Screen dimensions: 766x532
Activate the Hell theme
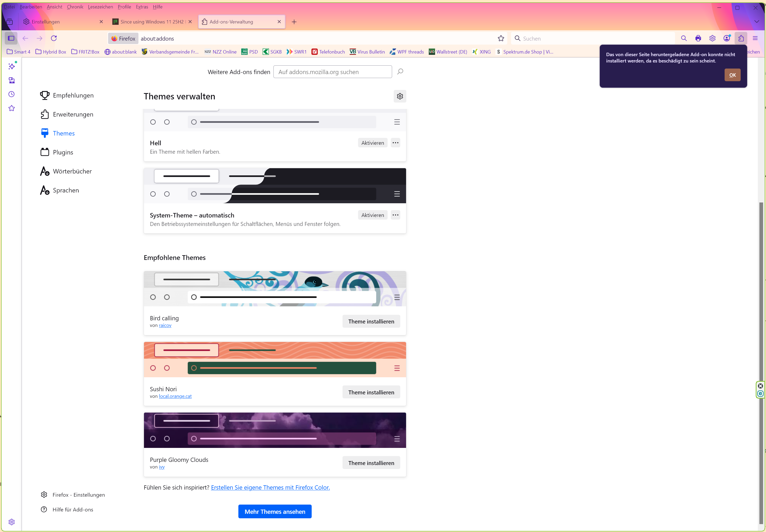click(372, 143)
